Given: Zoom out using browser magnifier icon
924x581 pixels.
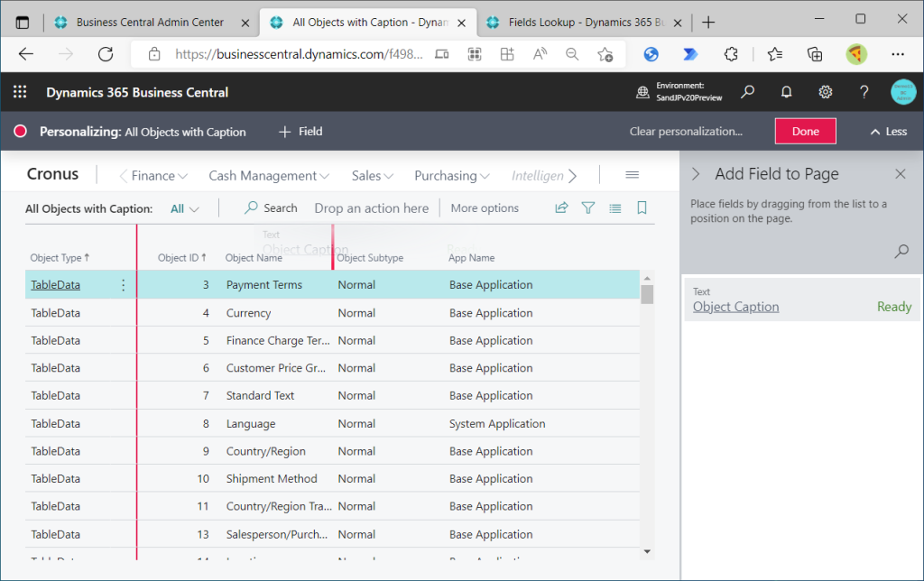Looking at the screenshot, I should pos(571,54).
